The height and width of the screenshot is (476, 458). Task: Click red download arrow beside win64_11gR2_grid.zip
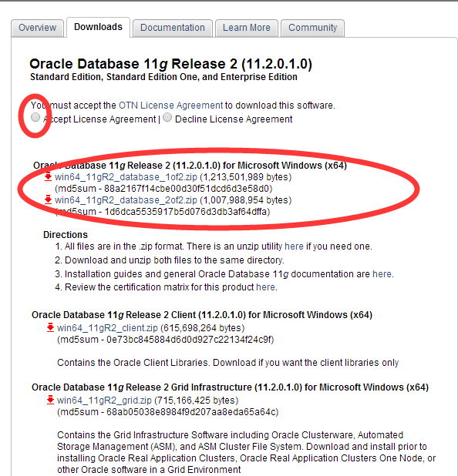[x=50, y=400]
